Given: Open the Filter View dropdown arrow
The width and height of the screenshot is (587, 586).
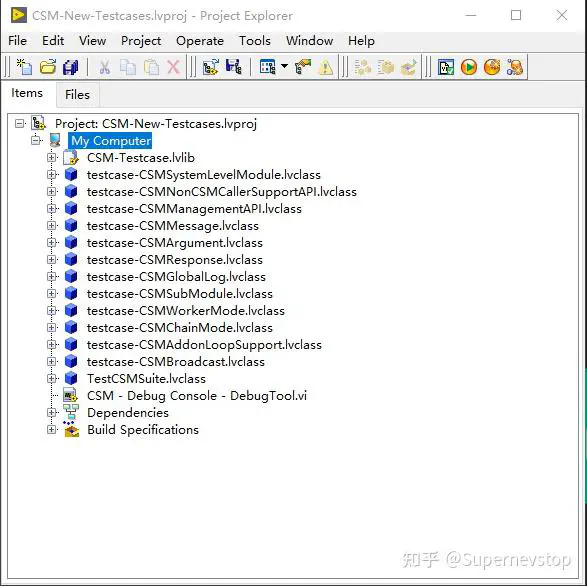Looking at the screenshot, I should (x=285, y=66).
